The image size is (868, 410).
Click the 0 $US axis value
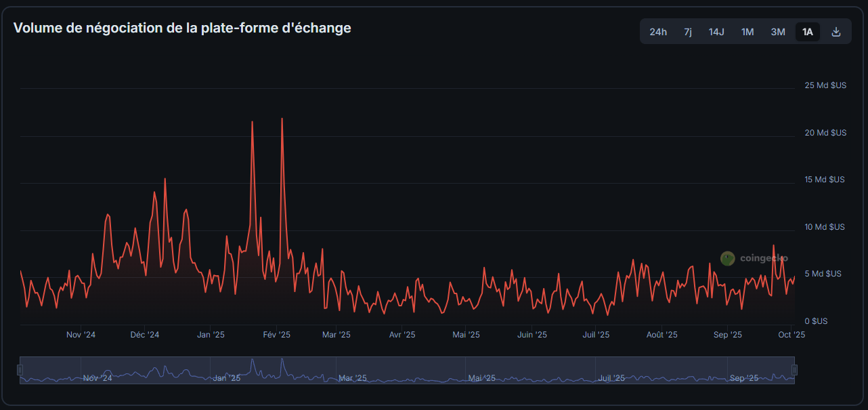(x=817, y=321)
